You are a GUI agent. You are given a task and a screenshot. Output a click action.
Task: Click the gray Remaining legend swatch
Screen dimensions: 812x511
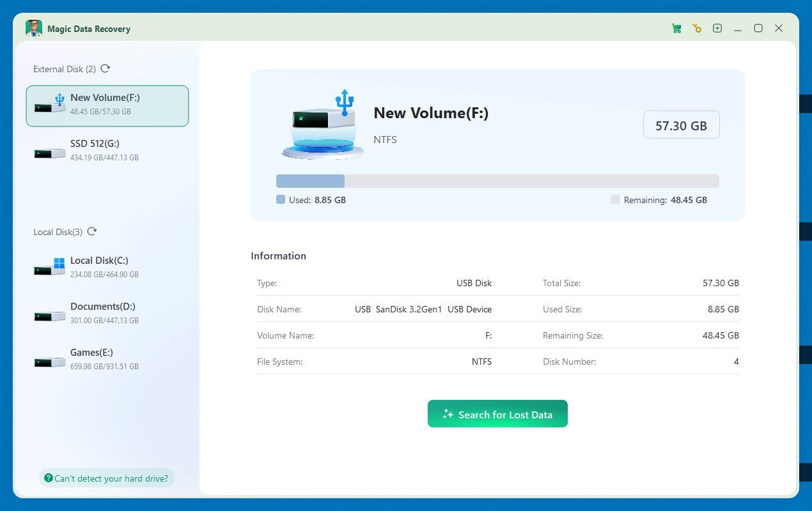[x=616, y=200]
